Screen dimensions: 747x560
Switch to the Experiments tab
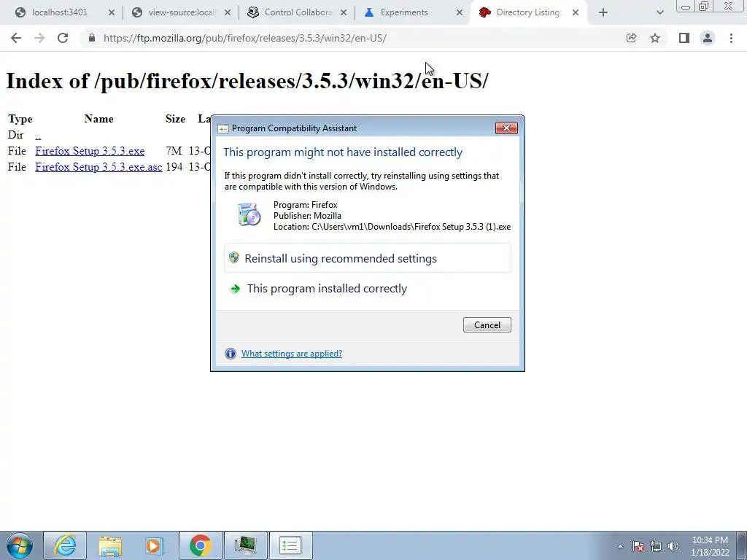coord(404,12)
